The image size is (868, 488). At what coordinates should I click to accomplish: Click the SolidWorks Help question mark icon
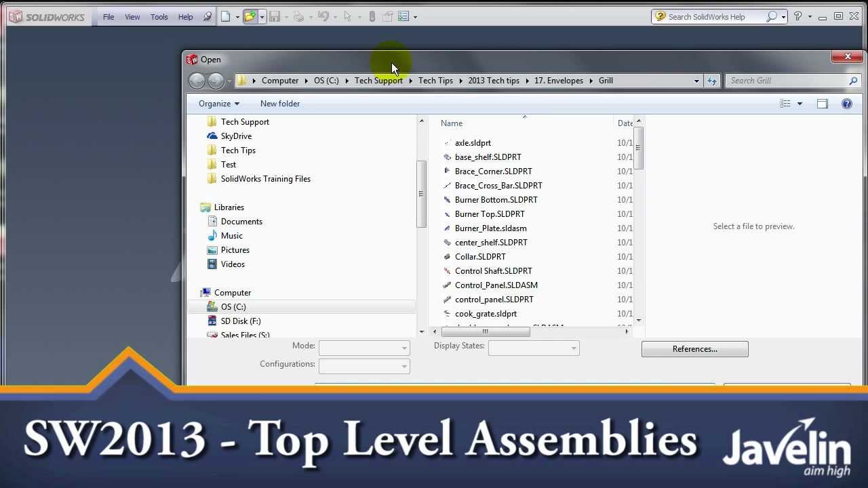click(799, 16)
